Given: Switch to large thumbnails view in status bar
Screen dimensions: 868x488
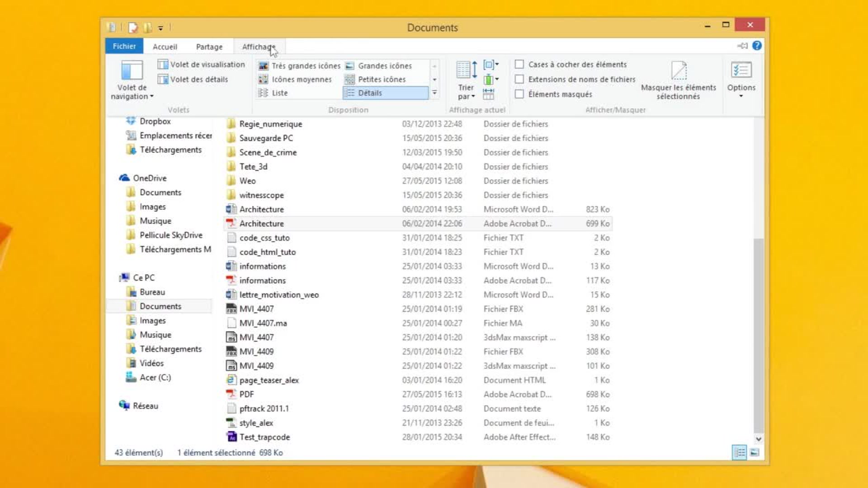Looking at the screenshot, I should tap(755, 452).
